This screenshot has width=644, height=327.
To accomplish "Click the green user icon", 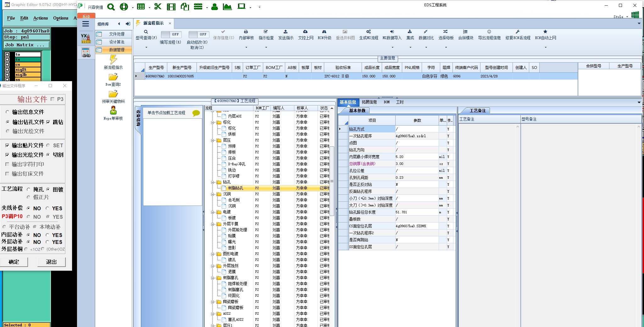I will tap(215, 7).
